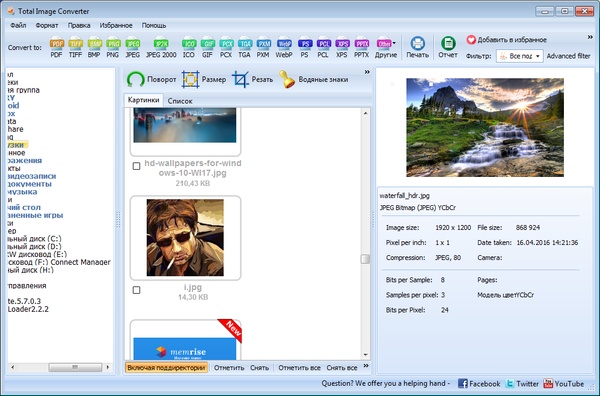
Task: Convert to GIF icon
Action: click(x=207, y=47)
